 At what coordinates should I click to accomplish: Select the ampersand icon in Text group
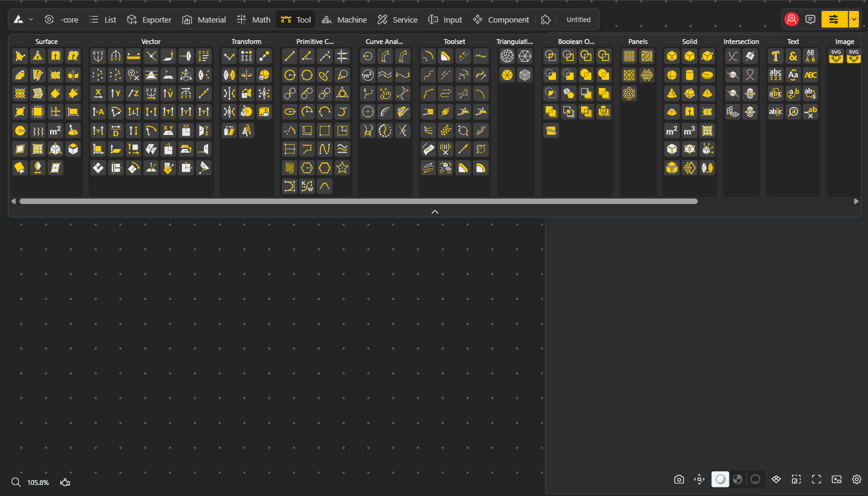[x=793, y=57]
